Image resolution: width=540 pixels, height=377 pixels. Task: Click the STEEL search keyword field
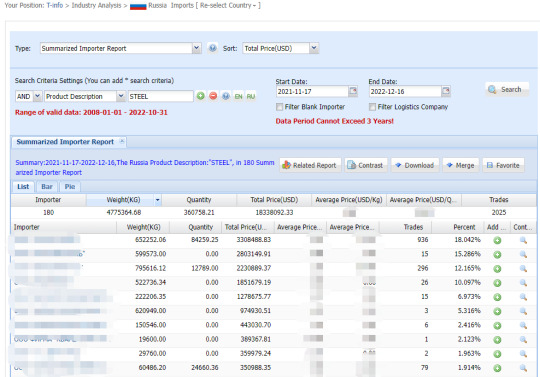pyautogui.click(x=160, y=96)
